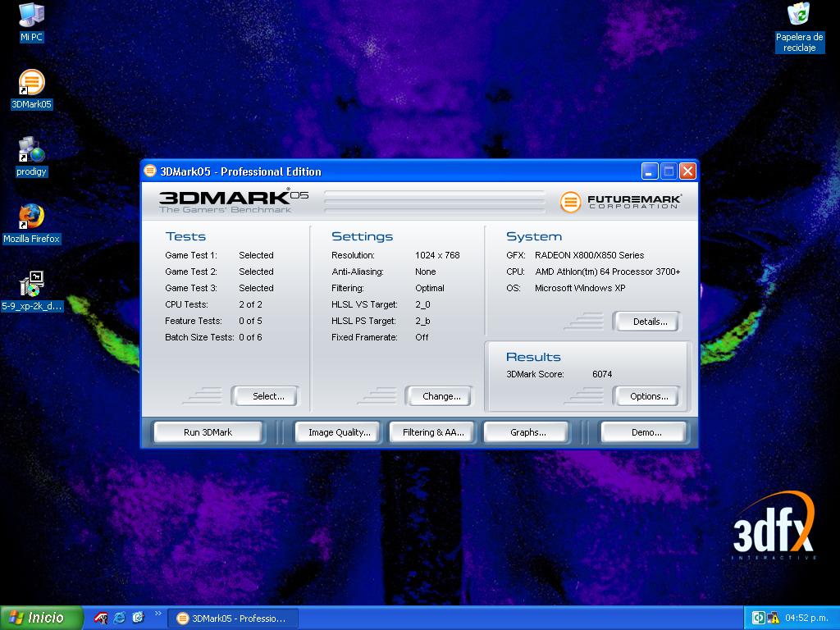Click the Game Test 1 label
Screen dimensions: 840x630
(191, 255)
